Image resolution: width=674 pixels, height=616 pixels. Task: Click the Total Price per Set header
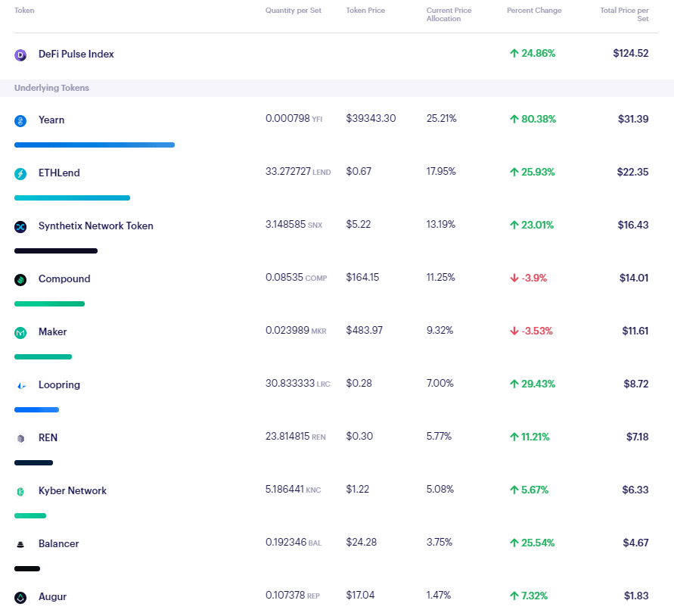pos(625,14)
